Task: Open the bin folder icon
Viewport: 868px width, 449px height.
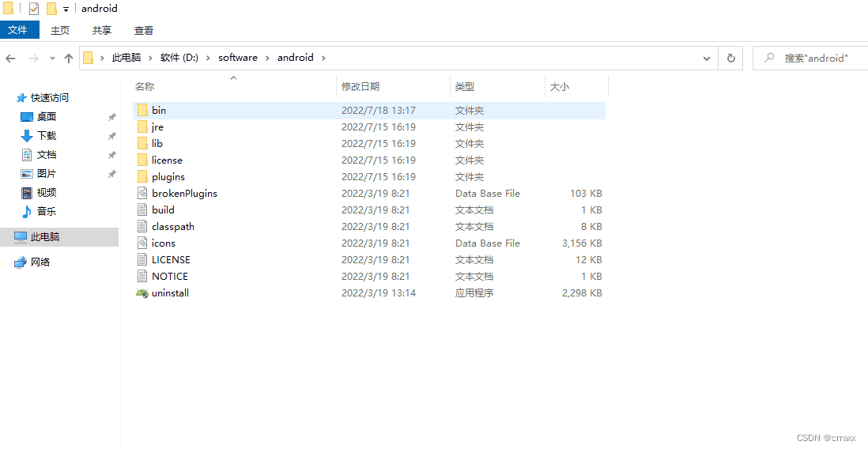Action: (x=142, y=110)
